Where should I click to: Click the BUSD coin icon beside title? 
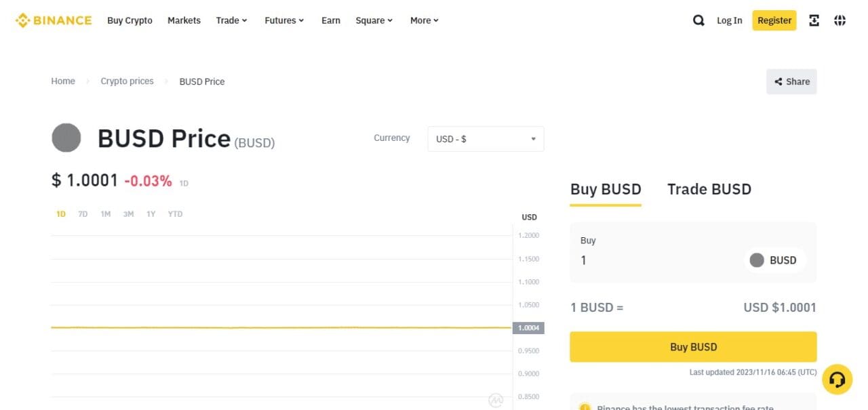point(66,138)
